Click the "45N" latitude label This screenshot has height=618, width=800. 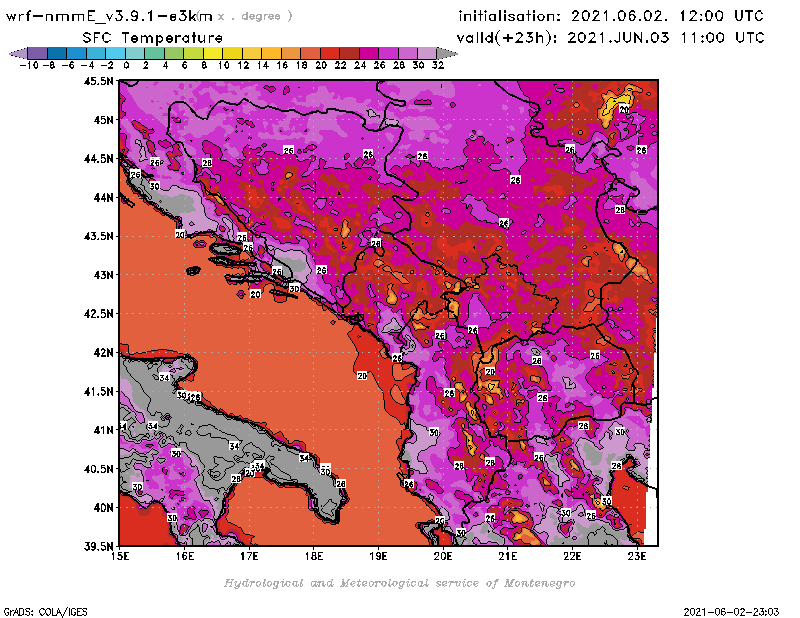(x=104, y=120)
